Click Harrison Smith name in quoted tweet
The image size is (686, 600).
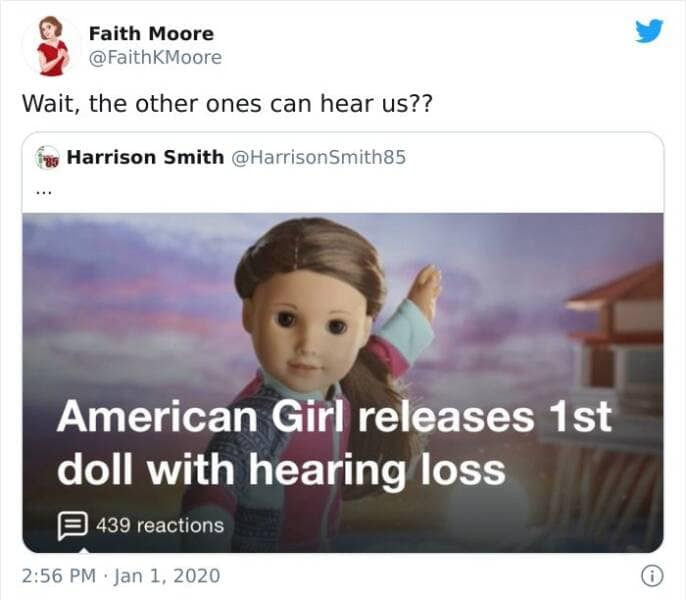145,157
